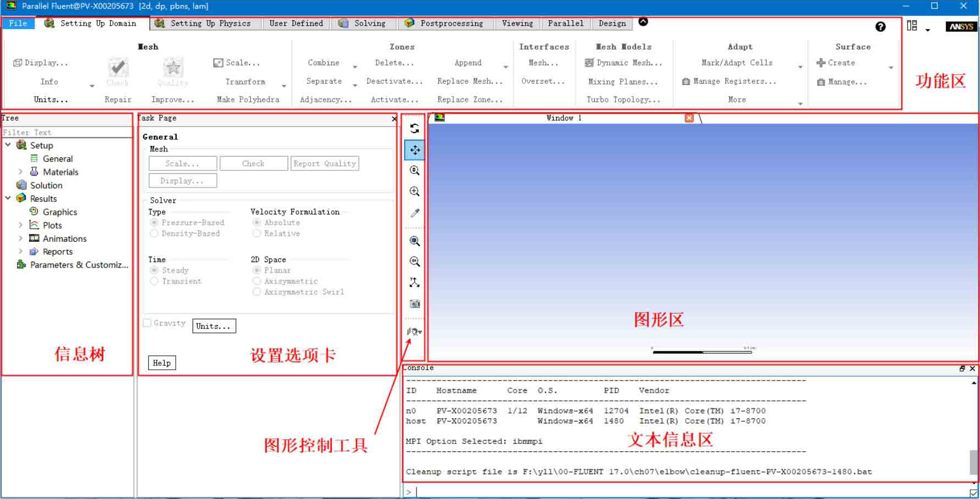This screenshot has width=980, height=499.
Task: Select the rotate view tool
Action: [x=414, y=128]
